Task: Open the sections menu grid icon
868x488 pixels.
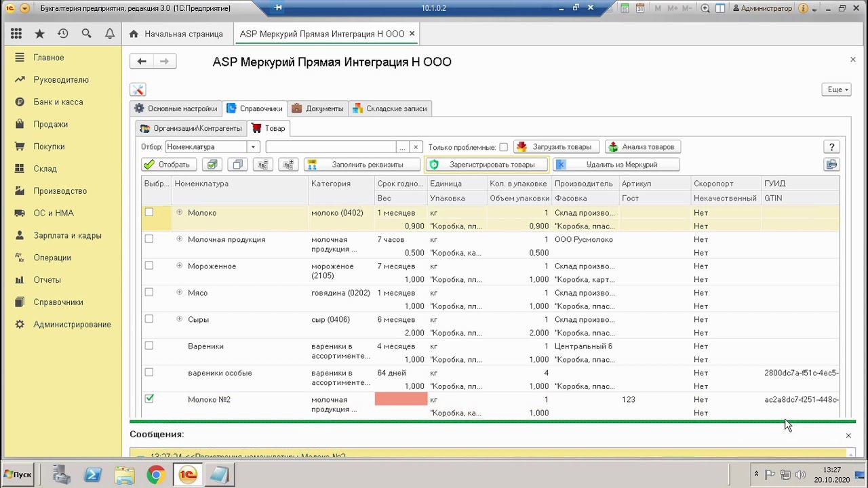Action: [16, 34]
